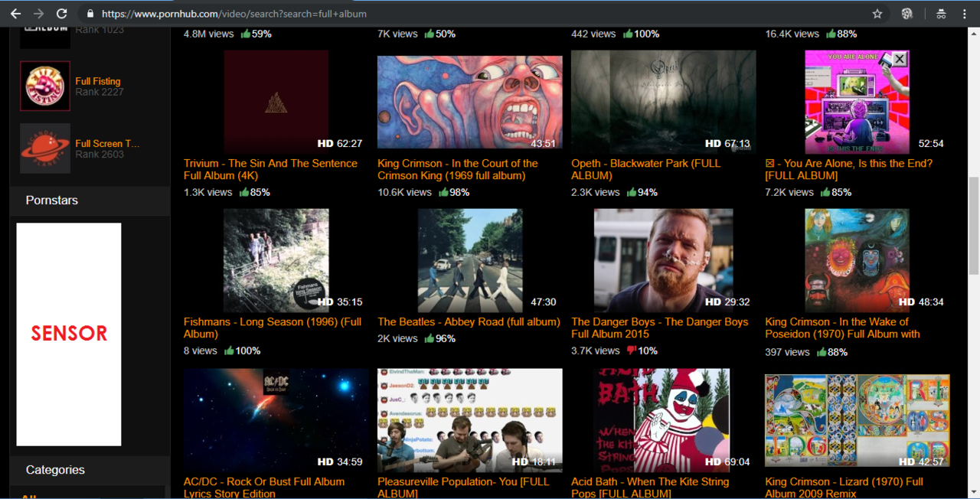
Task: Open site info via the padlock icon
Action: tap(90, 14)
